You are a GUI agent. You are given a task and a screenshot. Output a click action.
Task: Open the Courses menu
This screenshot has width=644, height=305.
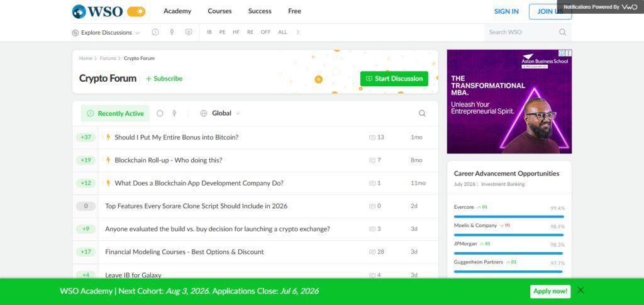[219, 11]
